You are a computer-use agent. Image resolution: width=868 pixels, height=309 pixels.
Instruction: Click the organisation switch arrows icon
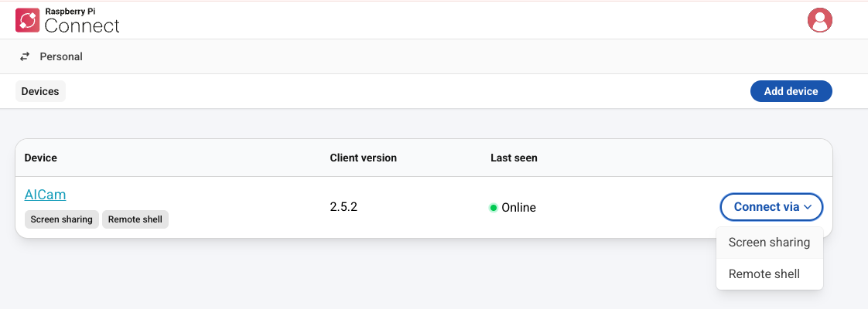pyautogui.click(x=25, y=56)
